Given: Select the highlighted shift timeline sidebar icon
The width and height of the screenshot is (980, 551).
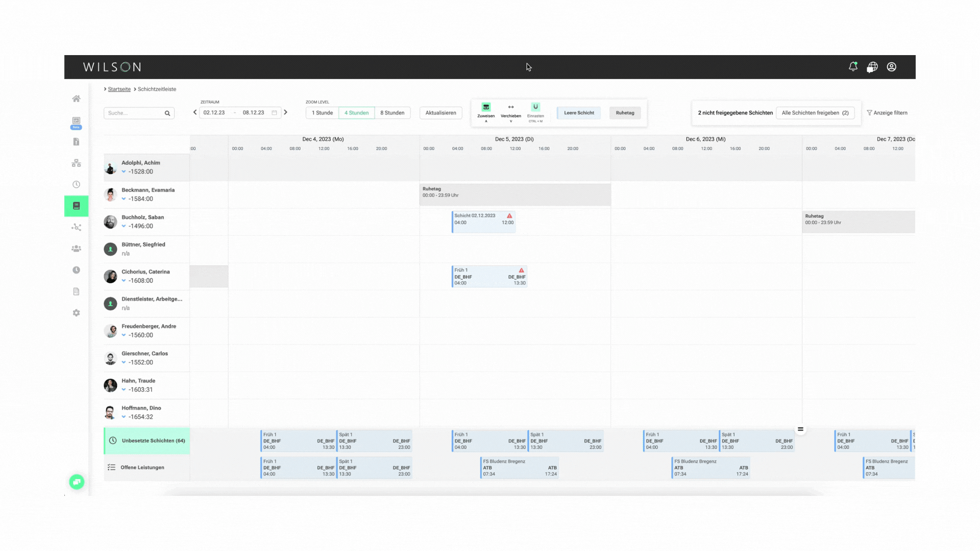Looking at the screenshot, I should click(76, 206).
